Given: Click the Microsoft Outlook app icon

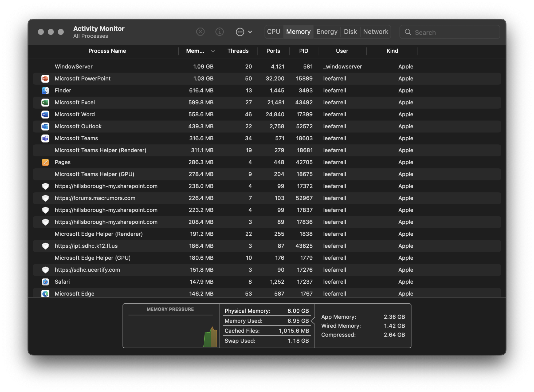Looking at the screenshot, I should [45, 126].
